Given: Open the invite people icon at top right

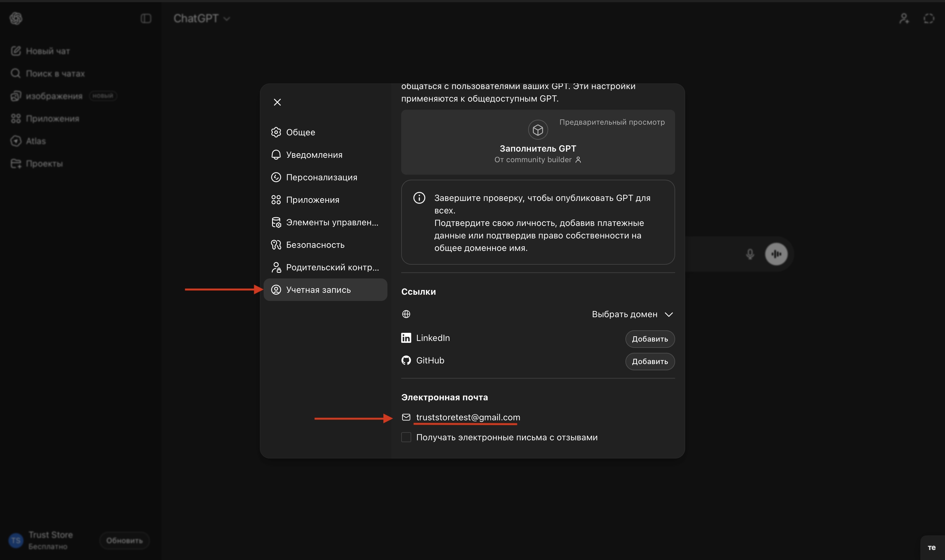Looking at the screenshot, I should coord(904,18).
